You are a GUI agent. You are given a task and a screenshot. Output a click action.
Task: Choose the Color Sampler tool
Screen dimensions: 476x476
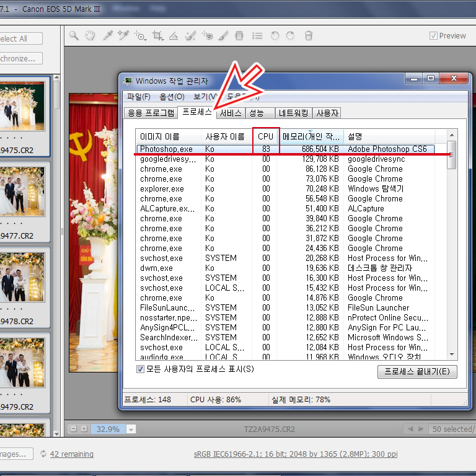point(123,36)
